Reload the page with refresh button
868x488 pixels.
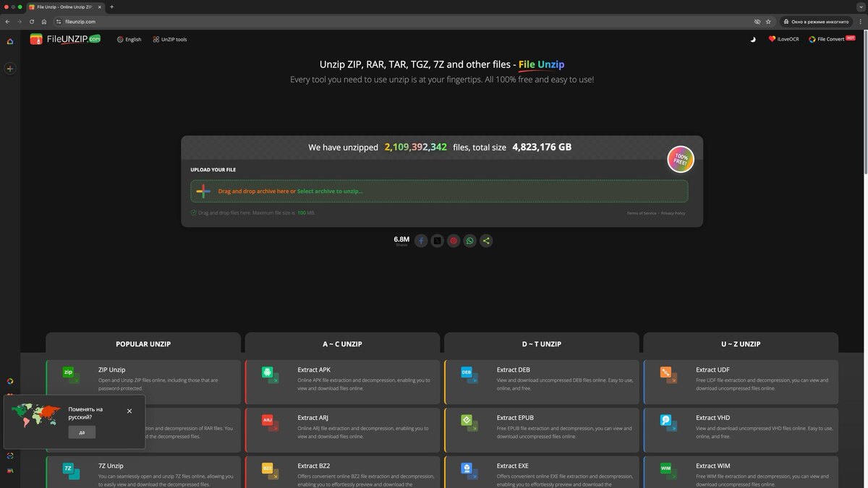(x=31, y=22)
